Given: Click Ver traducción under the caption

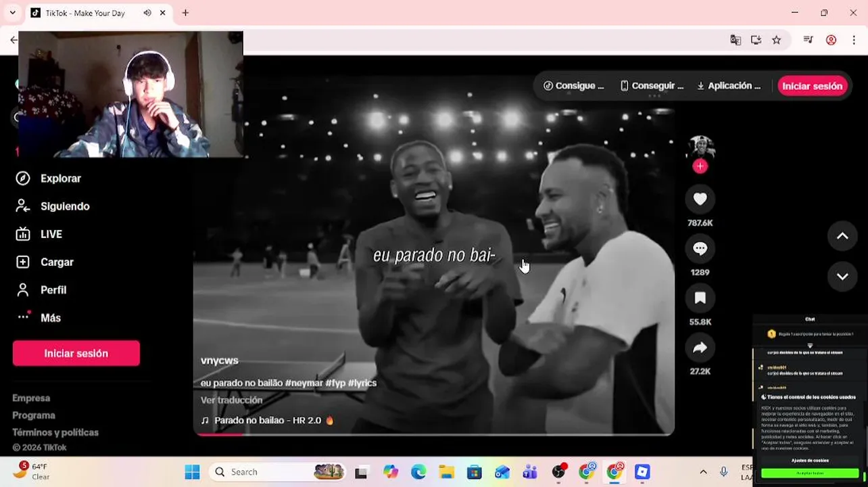Looking at the screenshot, I should coord(231,400).
